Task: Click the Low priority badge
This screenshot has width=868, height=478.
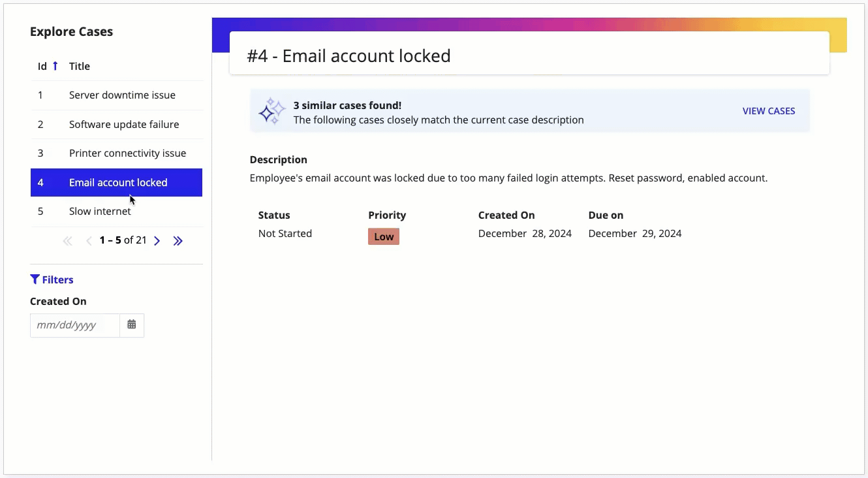Action: 384,236
